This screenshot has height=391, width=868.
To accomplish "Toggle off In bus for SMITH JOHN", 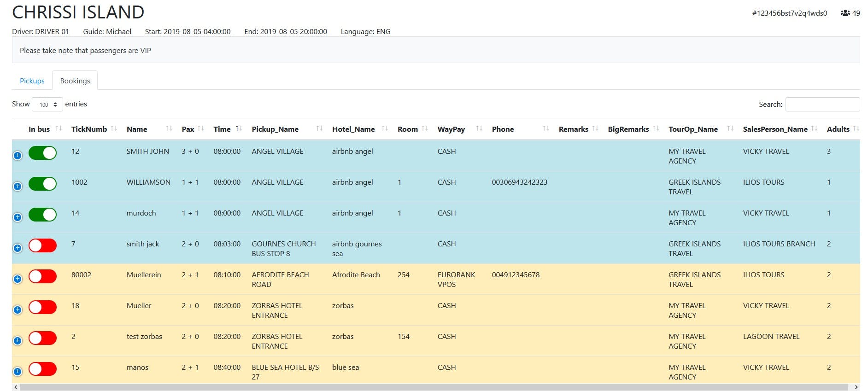I will [42, 153].
